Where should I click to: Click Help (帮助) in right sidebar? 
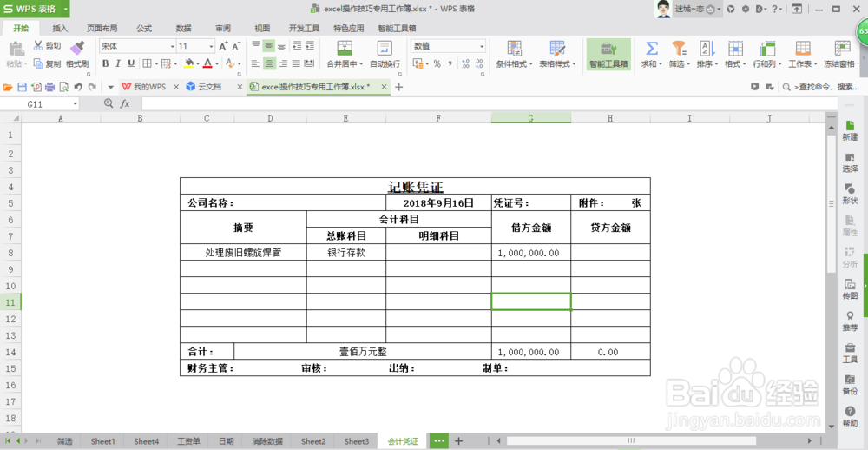pyautogui.click(x=850, y=417)
